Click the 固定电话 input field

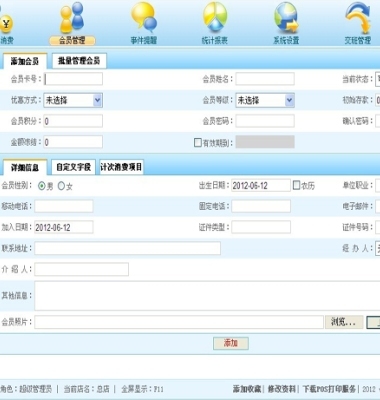click(261, 206)
